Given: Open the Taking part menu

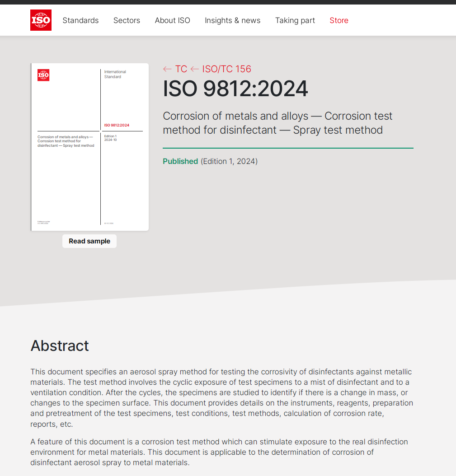Looking at the screenshot, I should (295, 20).
